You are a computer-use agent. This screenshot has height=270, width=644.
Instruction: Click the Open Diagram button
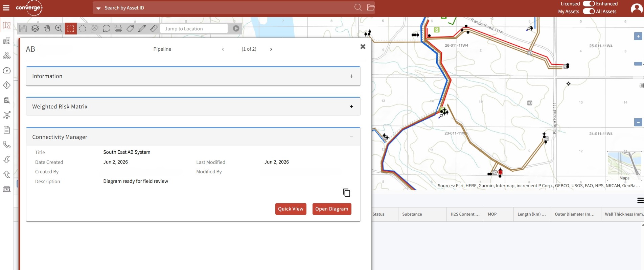(x=332, y=209)
